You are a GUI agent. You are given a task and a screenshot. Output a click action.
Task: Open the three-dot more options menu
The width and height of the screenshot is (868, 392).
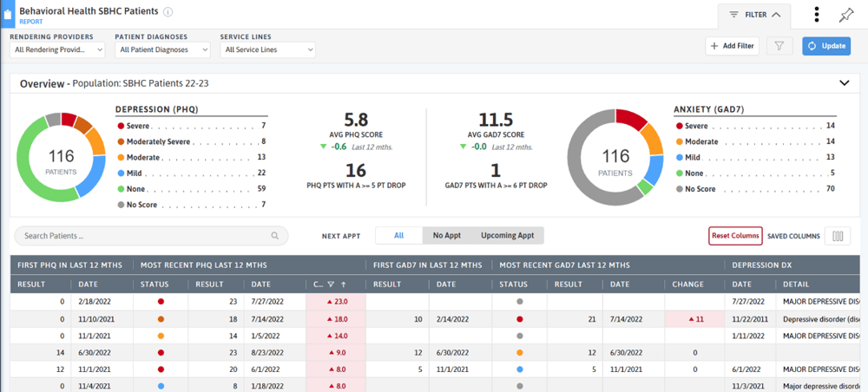817,15
